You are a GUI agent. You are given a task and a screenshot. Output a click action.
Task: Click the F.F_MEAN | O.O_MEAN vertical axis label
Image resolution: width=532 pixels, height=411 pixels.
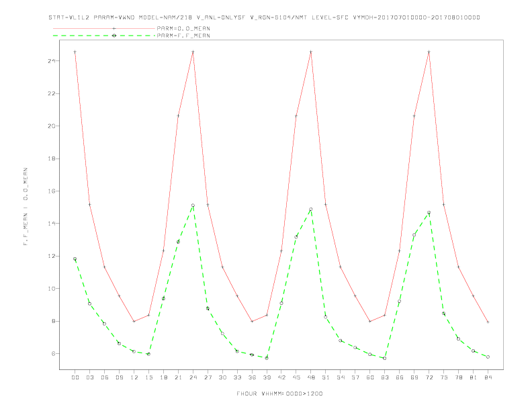click(26, 207)
